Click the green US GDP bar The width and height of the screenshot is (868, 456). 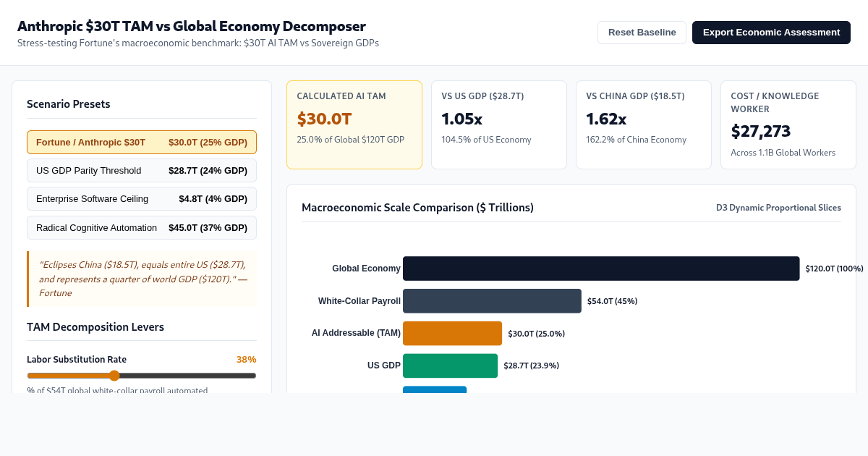450,366
